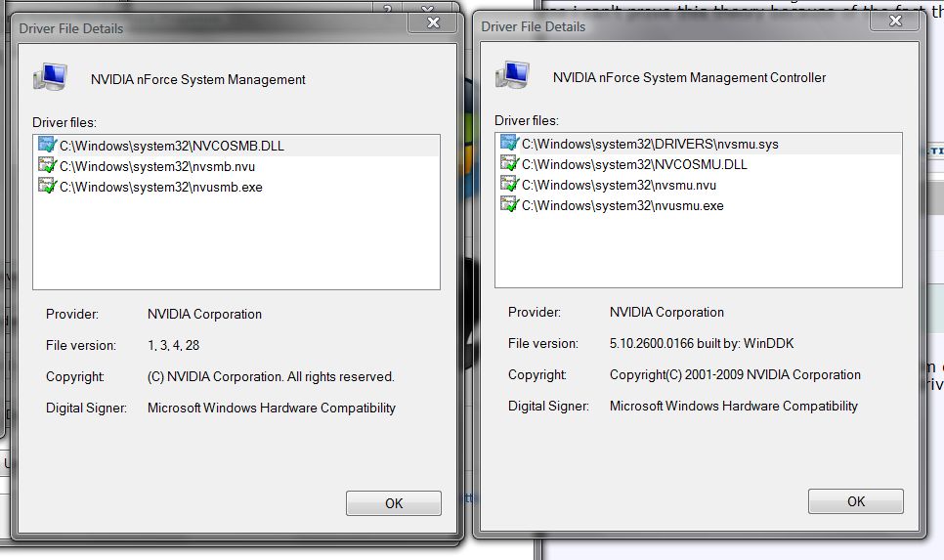Select the nvusmb.exe driver file row
The image size is (944, 560).
tap(236, 187)
